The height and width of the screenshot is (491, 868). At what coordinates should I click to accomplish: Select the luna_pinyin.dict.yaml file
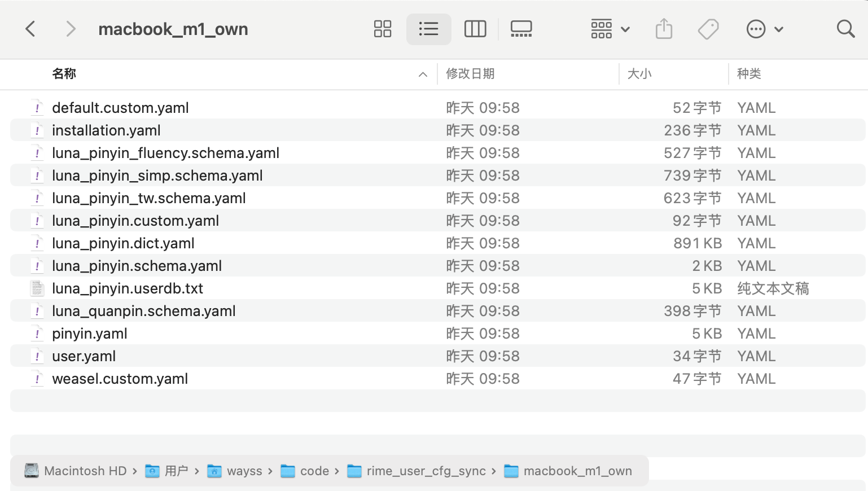(x=437, y=243)
